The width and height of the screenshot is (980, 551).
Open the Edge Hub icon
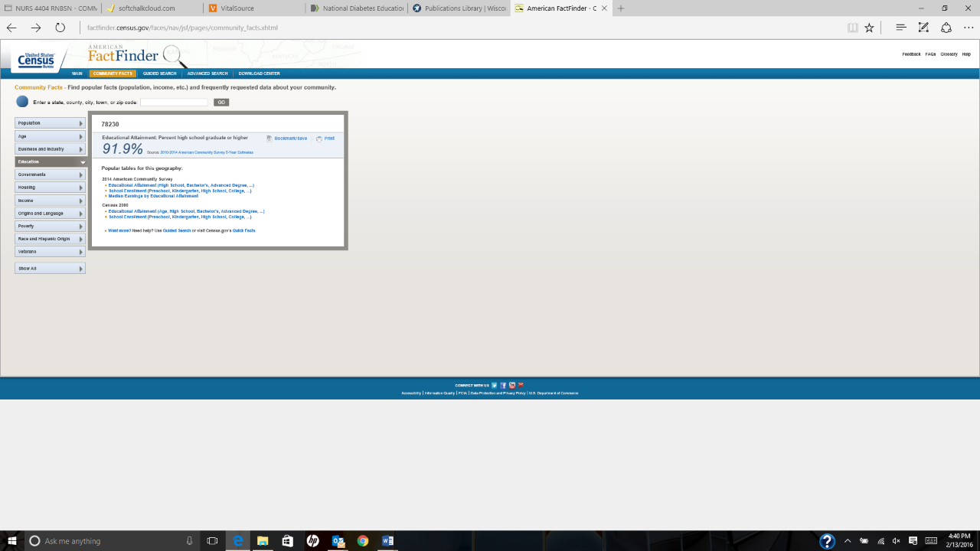point(901,28)
